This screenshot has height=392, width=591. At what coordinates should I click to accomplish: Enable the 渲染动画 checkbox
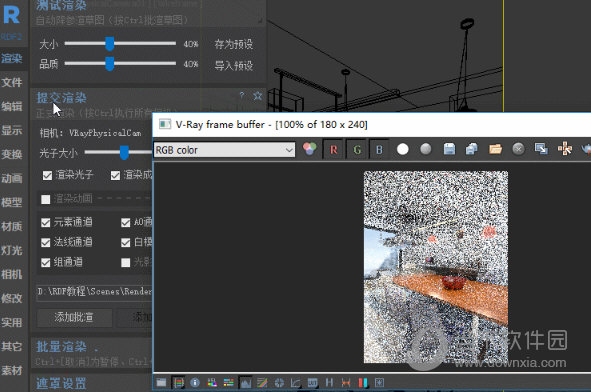tap(46, 199)
